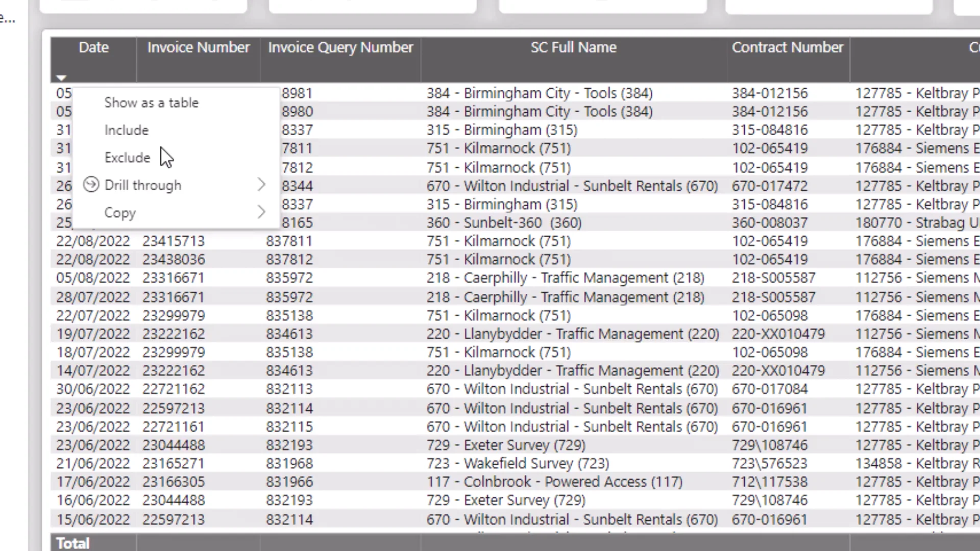Select the contract number 384-012156 cell
This screenshot has width=980, height=551.
coord(770,93)
